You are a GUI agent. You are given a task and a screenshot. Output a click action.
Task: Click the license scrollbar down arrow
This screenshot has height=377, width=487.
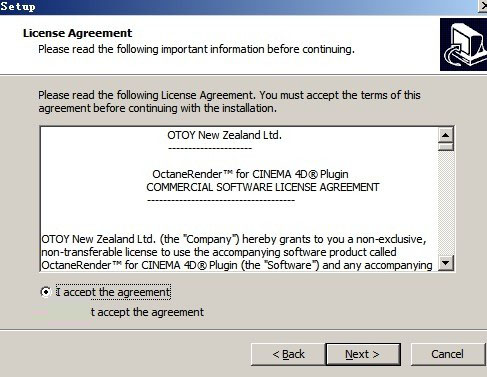446,263
